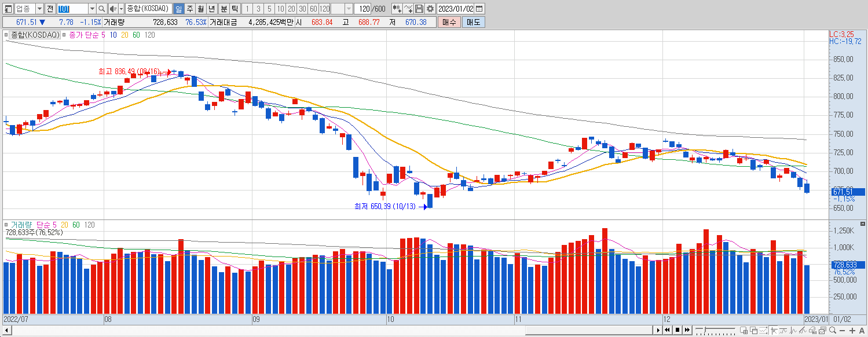Viewport: 868px width, 337px height.
Task: Click the magnifier search icon in toolbar
Action: click(x=102, y=9)
